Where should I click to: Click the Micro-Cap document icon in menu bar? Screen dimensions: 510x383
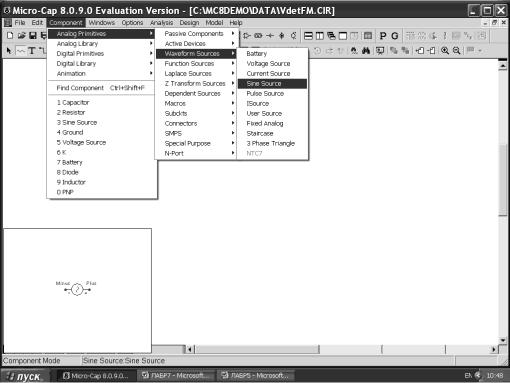point(8,23)
